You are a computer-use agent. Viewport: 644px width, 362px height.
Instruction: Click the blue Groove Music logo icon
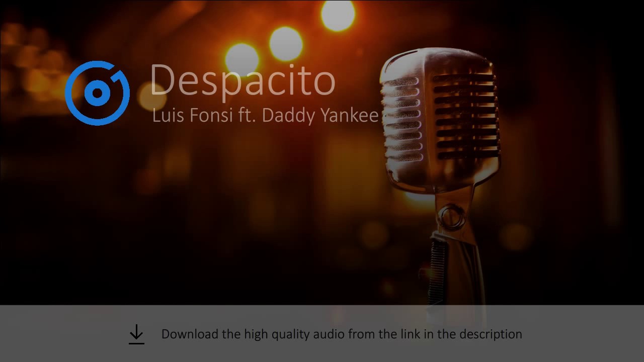point(97,93)
